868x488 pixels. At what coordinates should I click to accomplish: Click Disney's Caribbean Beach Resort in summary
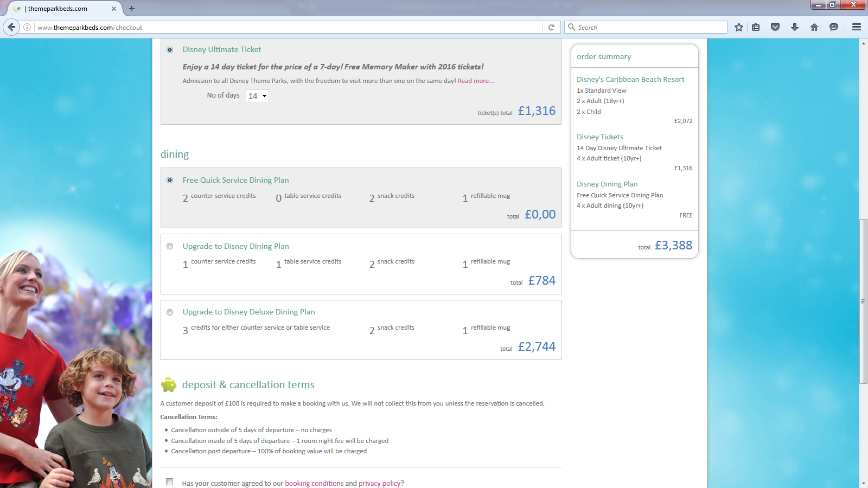pos(630,79)
